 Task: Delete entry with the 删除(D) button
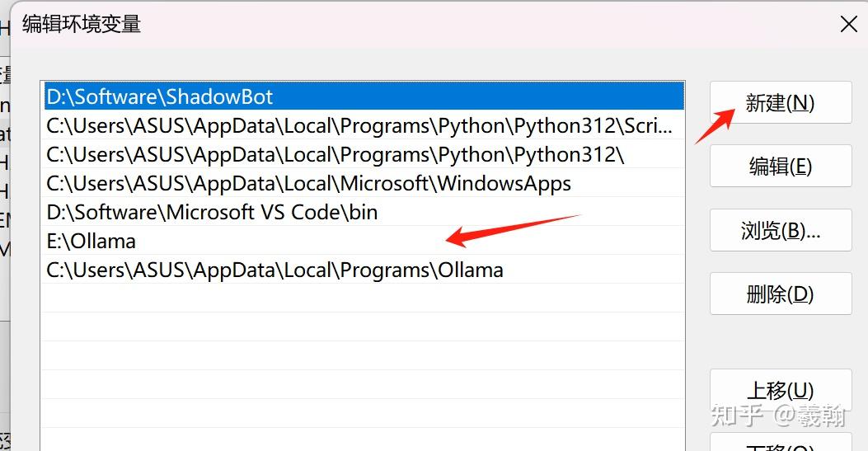click(781, 294)
